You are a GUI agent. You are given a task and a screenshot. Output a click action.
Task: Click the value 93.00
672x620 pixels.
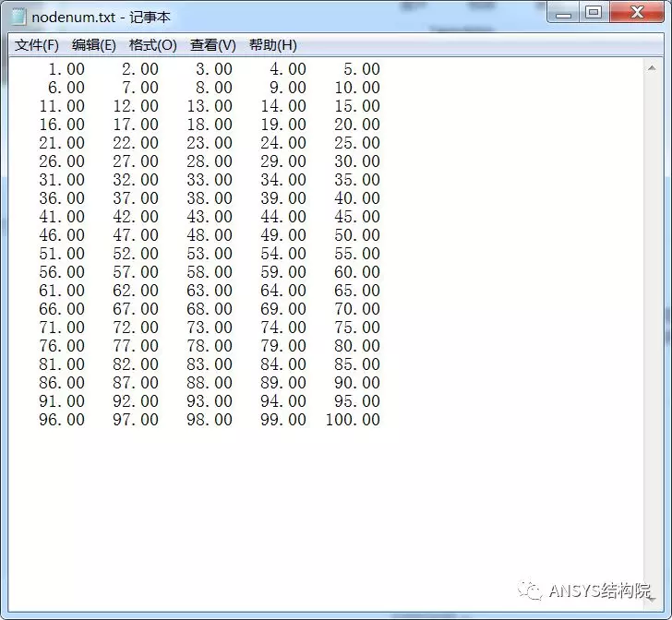(x=210, y=401)
